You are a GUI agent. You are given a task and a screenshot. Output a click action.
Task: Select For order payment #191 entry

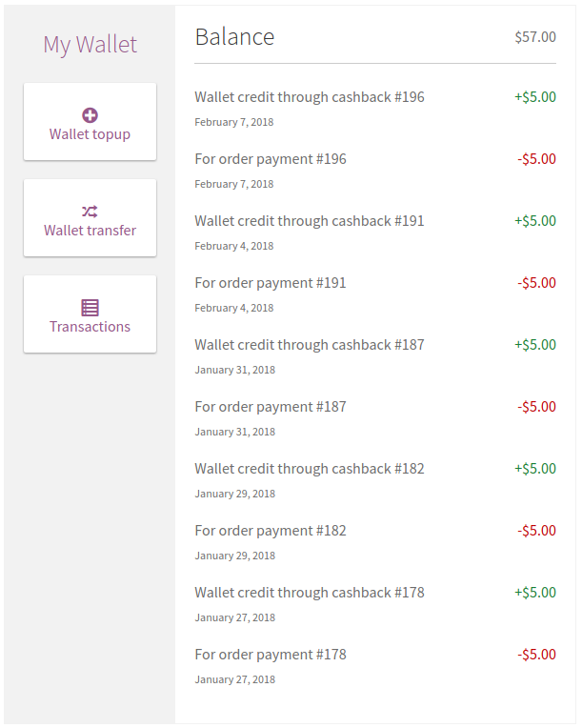[x=271, y=283]
